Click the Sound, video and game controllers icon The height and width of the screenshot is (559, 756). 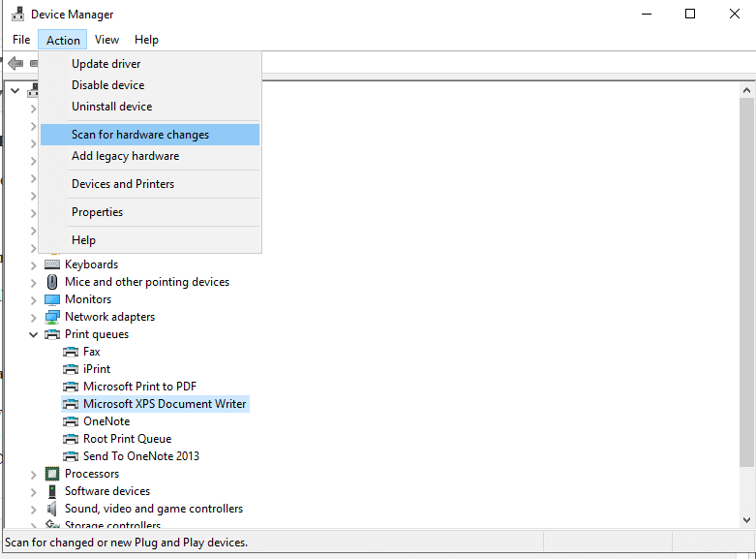coord(52,509)
